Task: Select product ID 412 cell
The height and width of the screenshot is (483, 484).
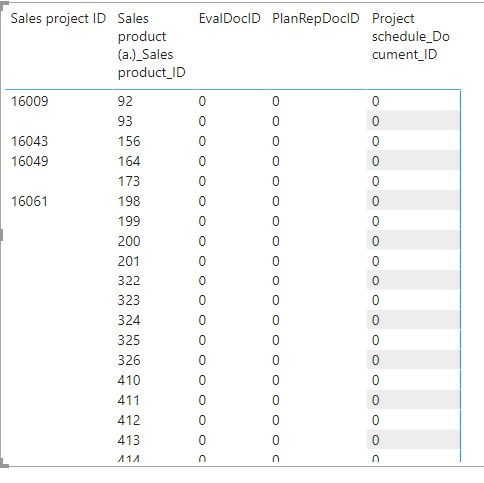Action: [129, 420]
